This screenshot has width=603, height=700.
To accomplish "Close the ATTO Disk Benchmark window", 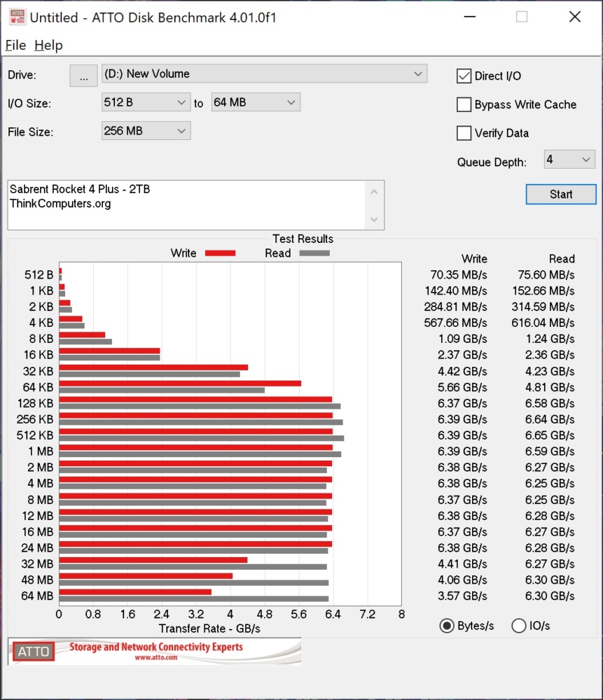I will [x=575, y=17].
